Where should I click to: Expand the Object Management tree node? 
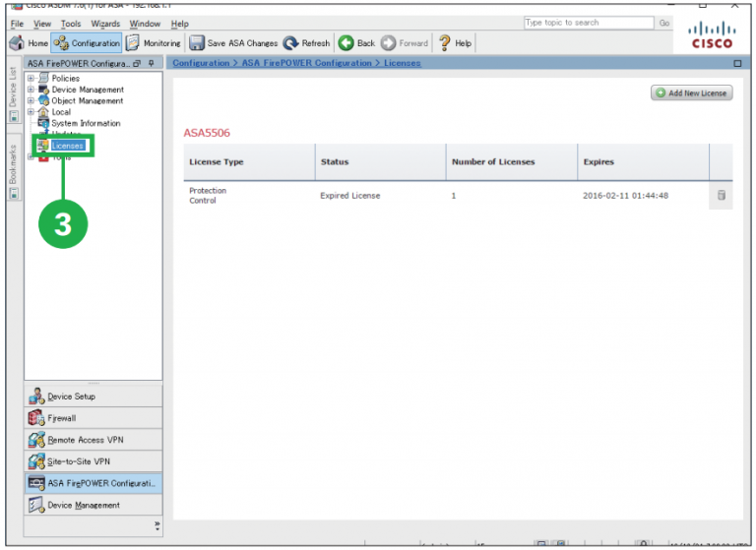(31, 100)
